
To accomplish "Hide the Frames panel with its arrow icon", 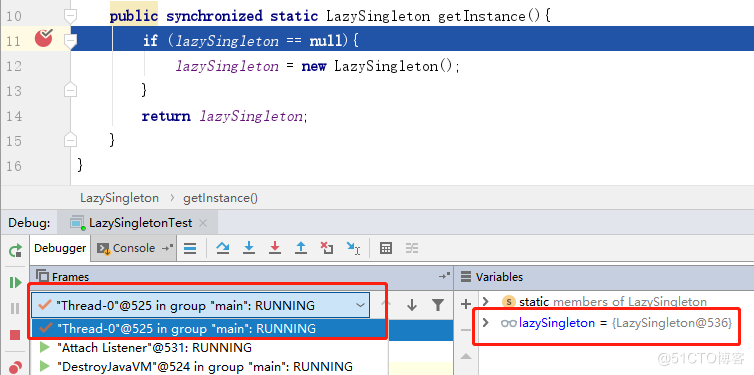I will click(444, 276).
